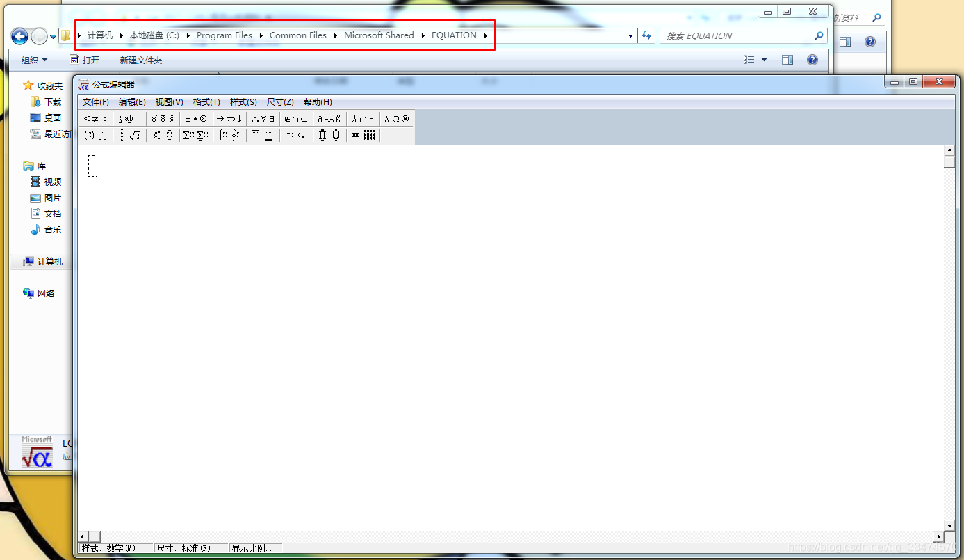Open 格式(T) menu
Image resolution: width=964 pixels, height=560 pixels.
206,102
